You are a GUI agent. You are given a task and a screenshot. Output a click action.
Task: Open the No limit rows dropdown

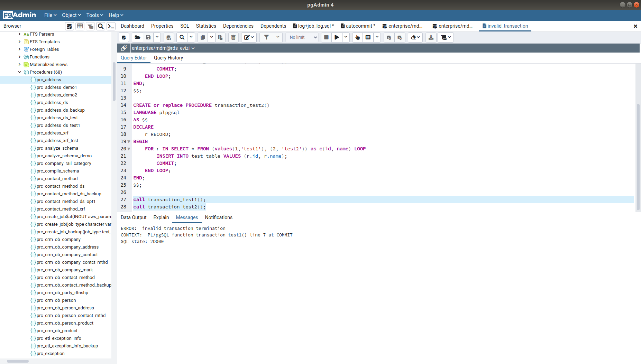point(303,37)
